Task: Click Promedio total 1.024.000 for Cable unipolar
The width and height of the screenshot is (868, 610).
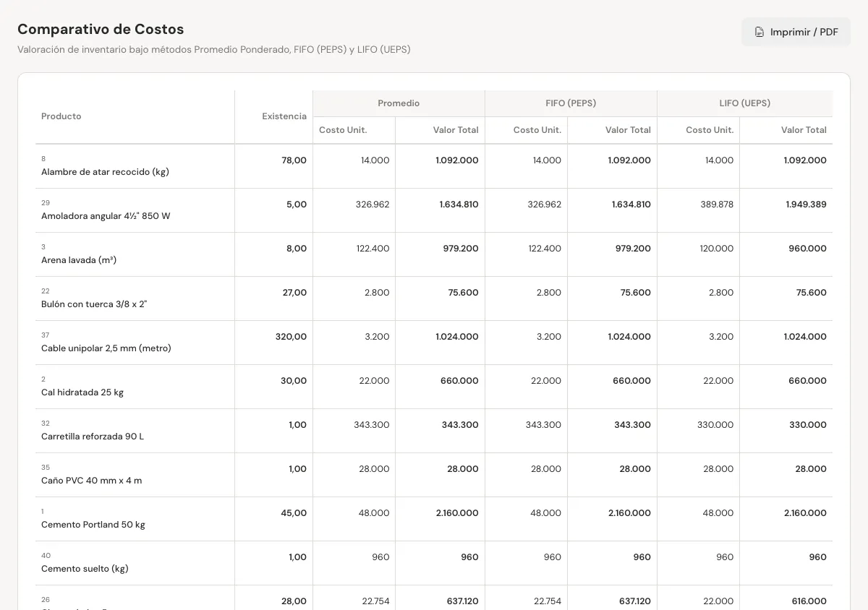Action: (457, 337)
